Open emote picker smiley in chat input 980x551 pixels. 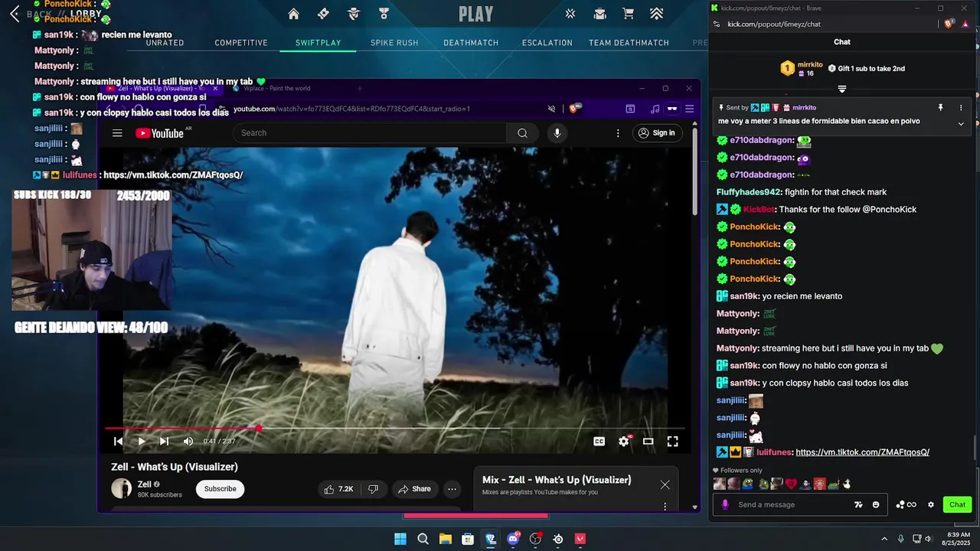[x=876, y=504]
